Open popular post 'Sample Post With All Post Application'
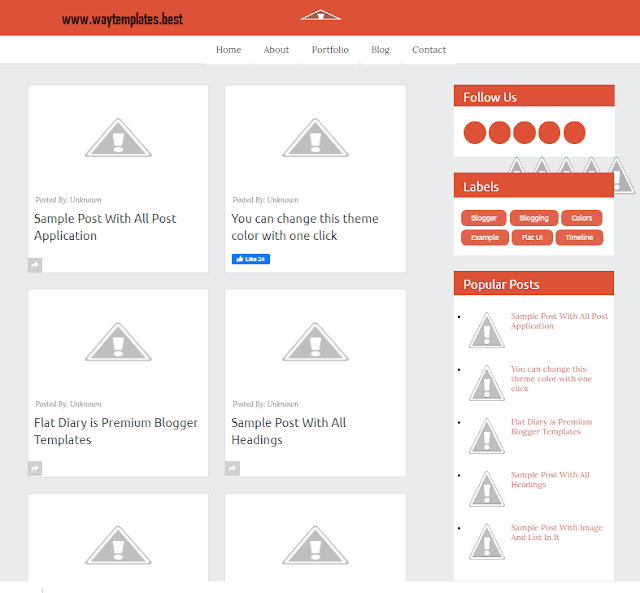 point(559,321)
